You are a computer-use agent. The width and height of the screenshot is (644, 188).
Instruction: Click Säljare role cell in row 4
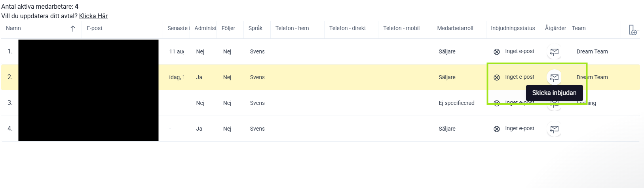[447, 129]
